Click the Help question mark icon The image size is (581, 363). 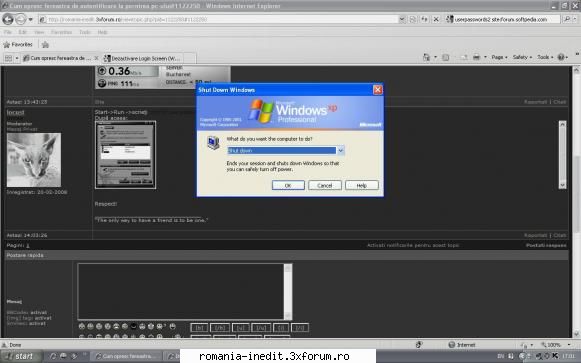pyautogui.click(x=561, y=57)
